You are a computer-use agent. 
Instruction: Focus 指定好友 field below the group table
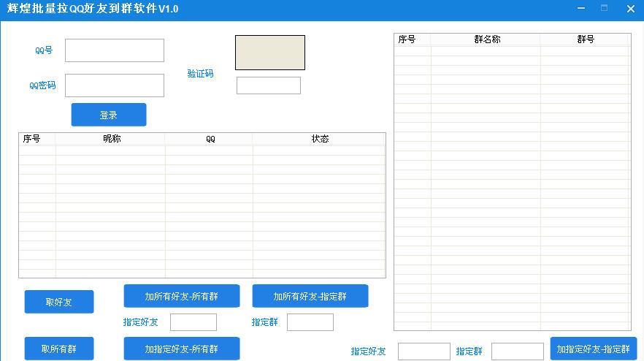pos(423,351)
